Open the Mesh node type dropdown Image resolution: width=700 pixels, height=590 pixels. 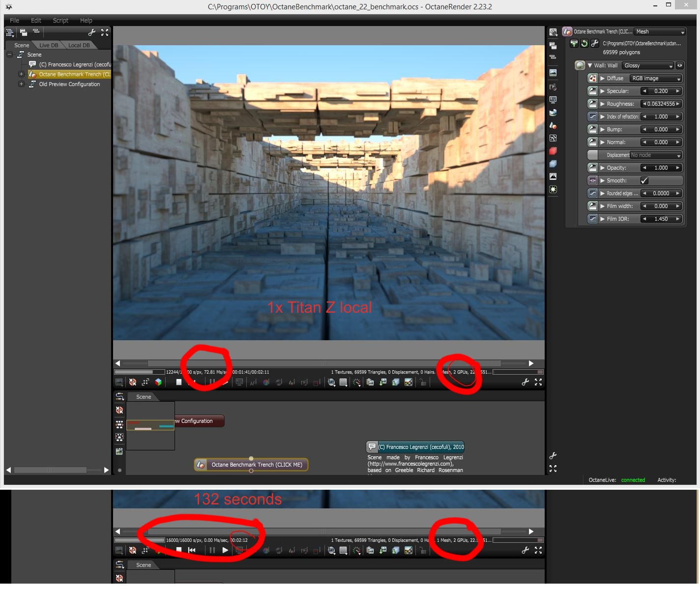pyautogui.click(x=660, y=31)
